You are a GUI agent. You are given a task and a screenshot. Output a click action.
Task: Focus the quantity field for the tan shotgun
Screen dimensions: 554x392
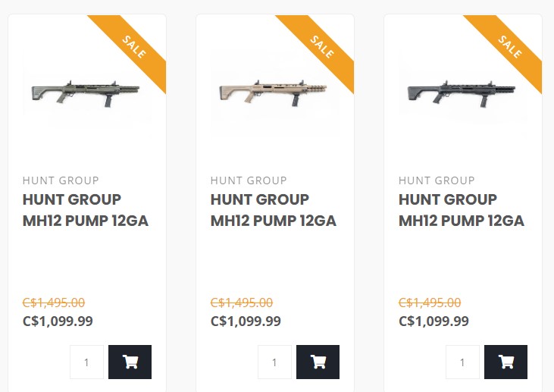pyautogui.click(x=274, y=362)
